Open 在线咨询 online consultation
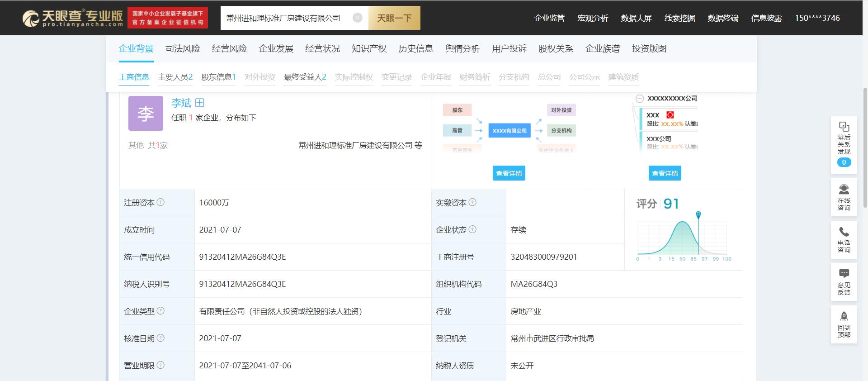 tap(844, 189)
